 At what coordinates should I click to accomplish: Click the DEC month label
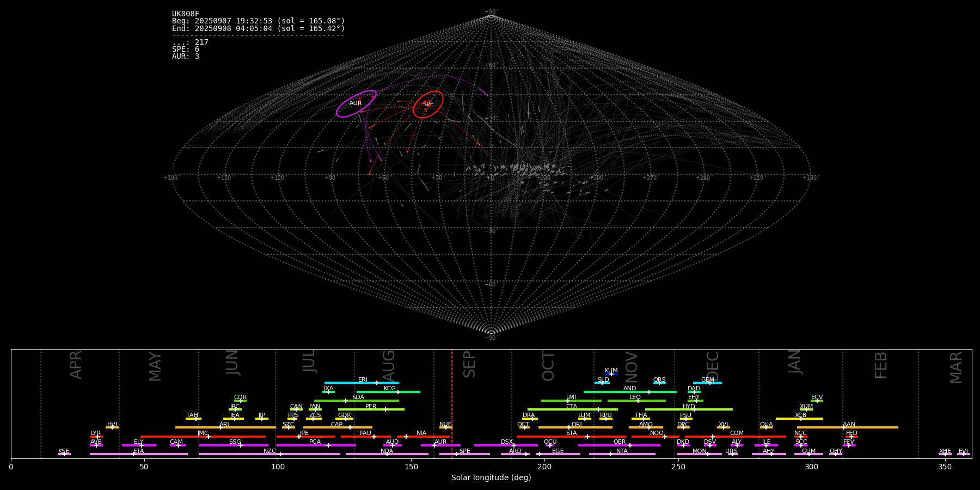click(713, 365)
